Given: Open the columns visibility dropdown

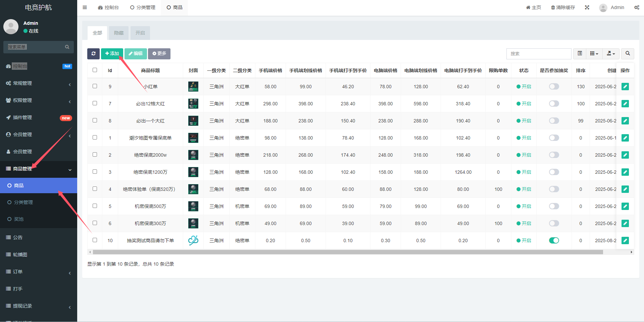Looking at the screenshot, I should [x=594, y=54].
